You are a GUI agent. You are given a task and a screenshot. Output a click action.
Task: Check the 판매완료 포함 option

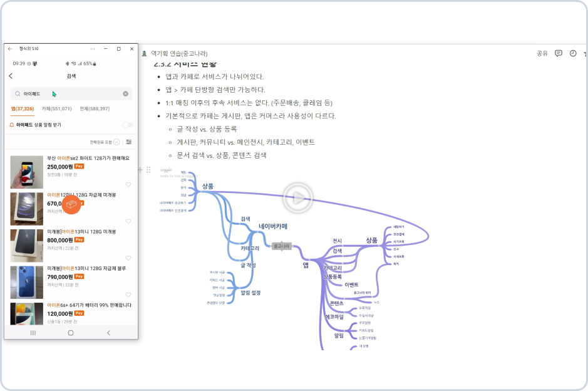point(116,142)
